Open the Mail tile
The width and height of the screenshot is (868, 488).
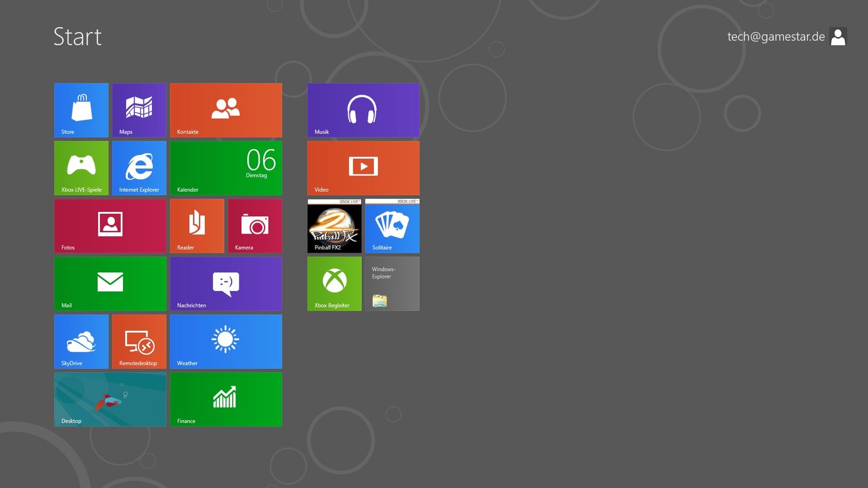110,284
